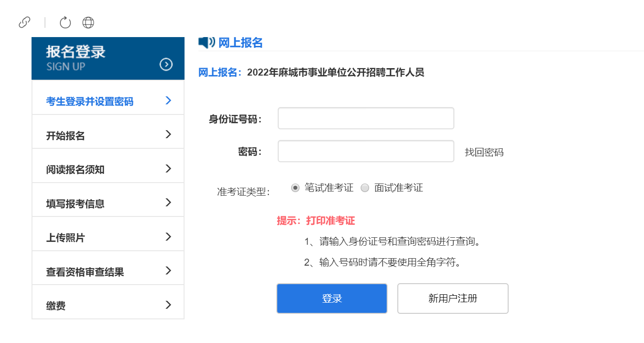The width and height of the screenshot is (644, 343).
Task: Expand the 阅读报名须知 chevron arrow
Action: (x=168, y=169)
